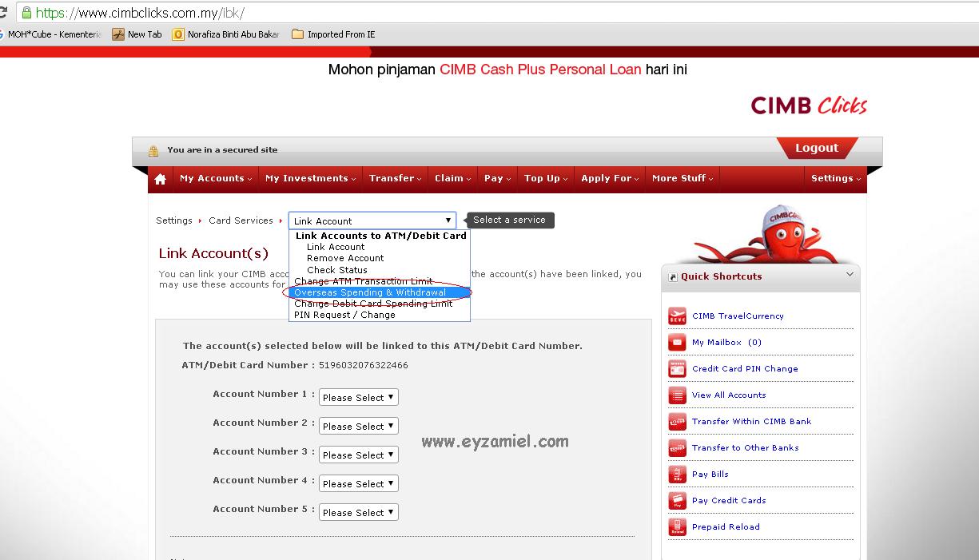
Task: Click the secure padlock in address bar
Action: [26, 13]
